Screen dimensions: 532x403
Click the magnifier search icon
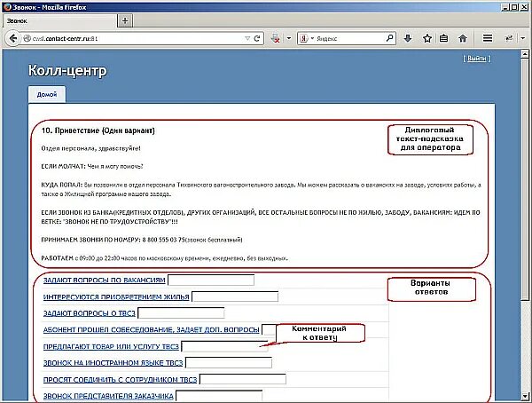tap(390, 38)
